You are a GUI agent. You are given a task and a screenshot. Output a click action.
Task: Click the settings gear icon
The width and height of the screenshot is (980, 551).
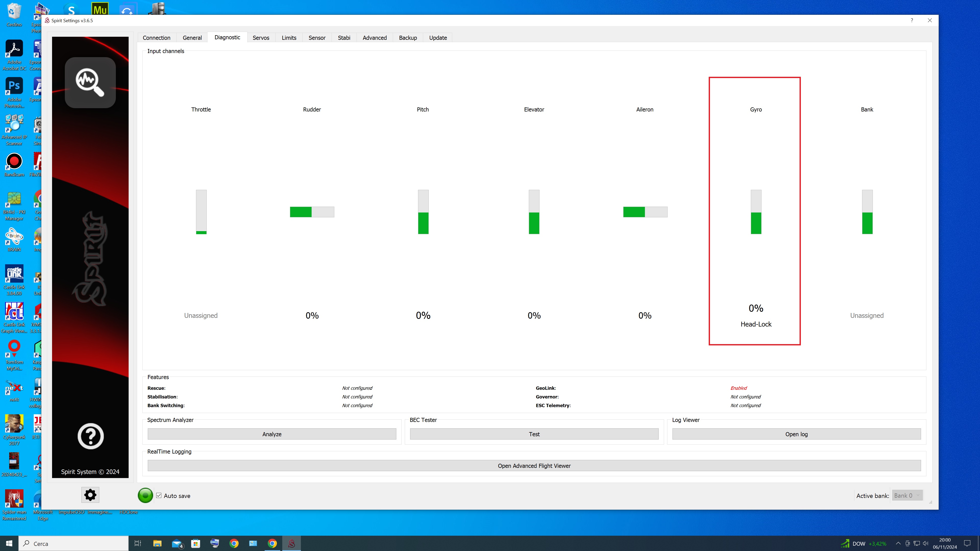[x=90, y=495]
